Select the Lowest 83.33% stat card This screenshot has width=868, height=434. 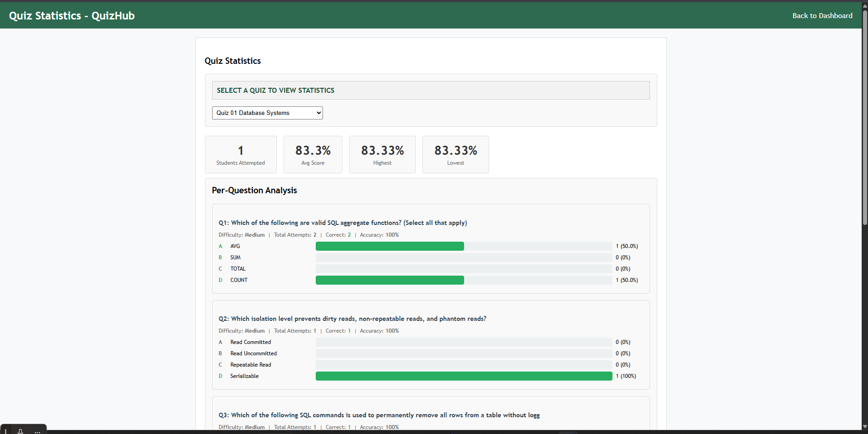pyautogui.click(x=455, y=155)
